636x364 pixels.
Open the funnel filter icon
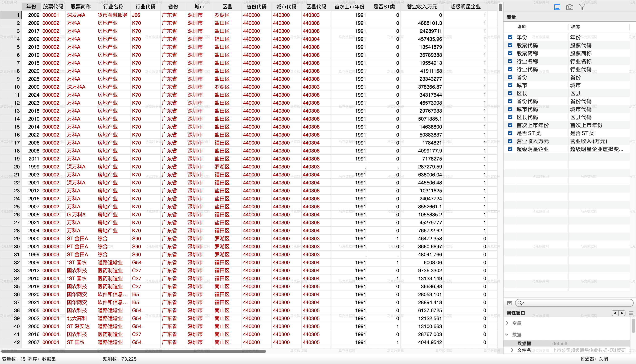(582, 7)
